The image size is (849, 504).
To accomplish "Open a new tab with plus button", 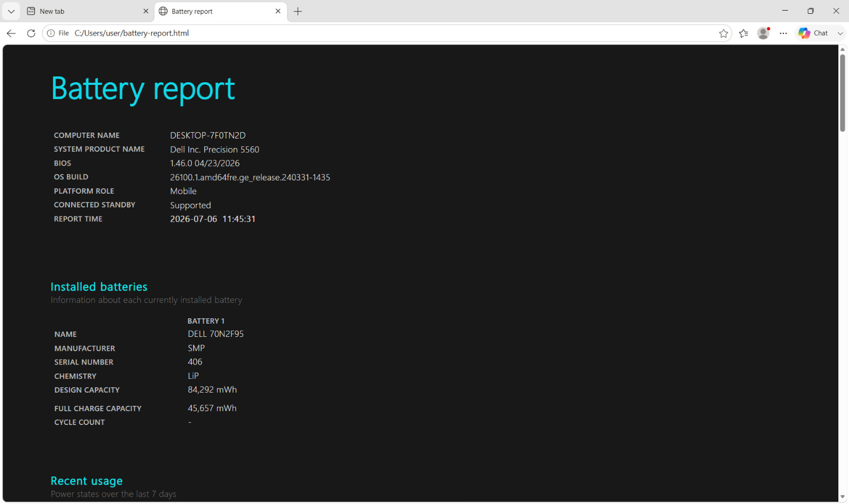I will pyautogui.click(x=298, y=11).
